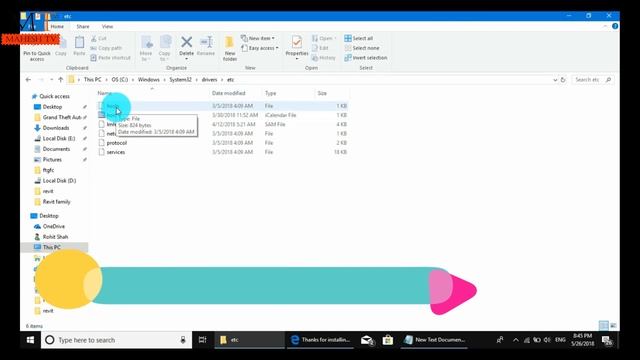The height and width of the screenshot is (360, 640).
Task: Create a New folder from the ribbon
Action: coord(230,48)
